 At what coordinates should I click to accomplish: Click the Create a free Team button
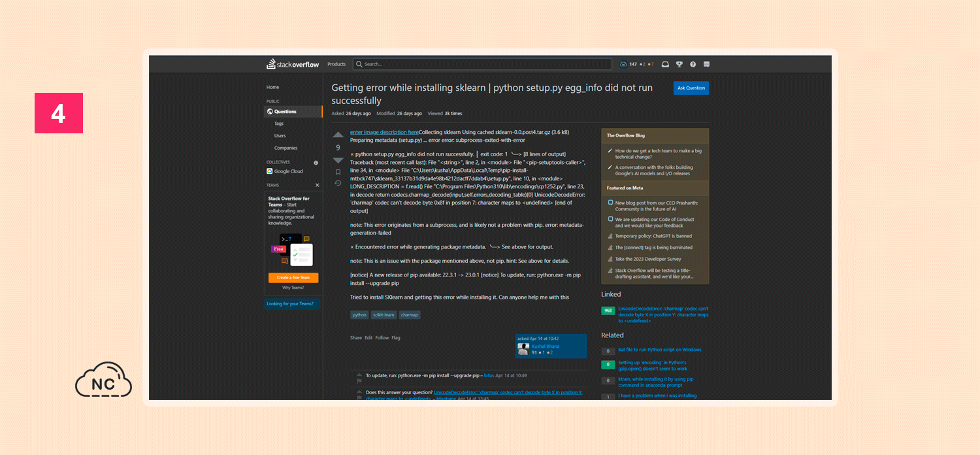pos(293,278)
